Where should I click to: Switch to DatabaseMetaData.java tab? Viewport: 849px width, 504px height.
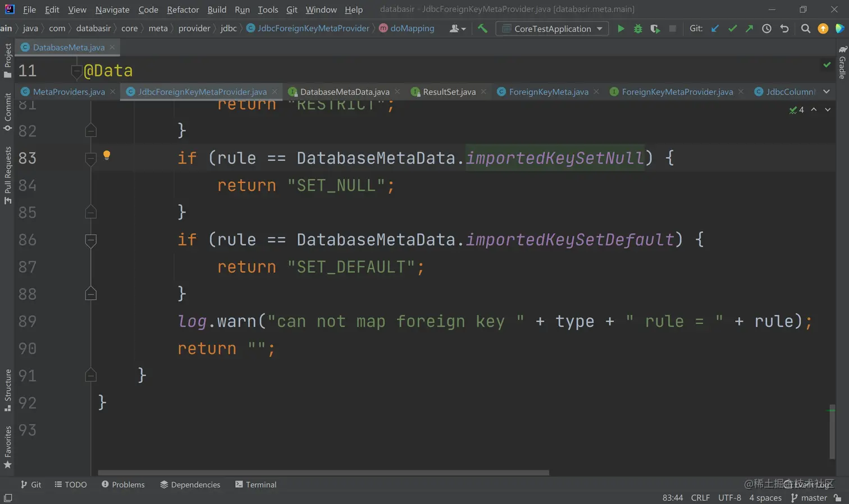tap(345, 91)
